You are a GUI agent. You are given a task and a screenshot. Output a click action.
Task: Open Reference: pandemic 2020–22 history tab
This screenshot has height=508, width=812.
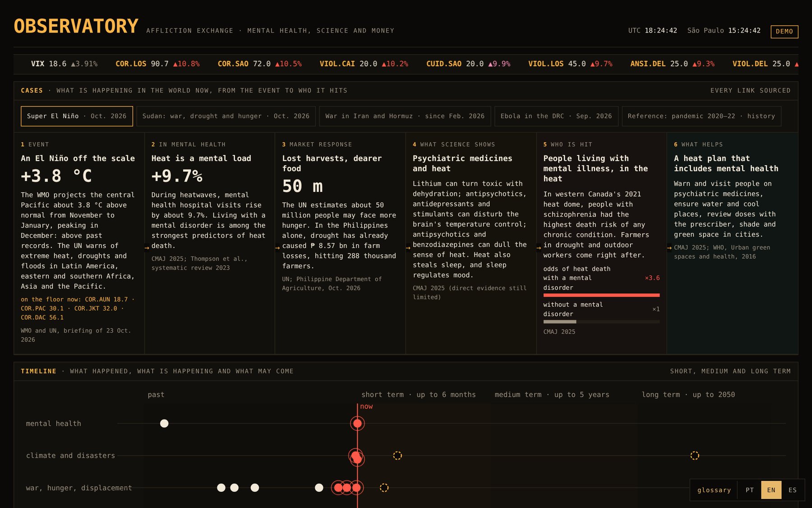(x=701, y=116)
